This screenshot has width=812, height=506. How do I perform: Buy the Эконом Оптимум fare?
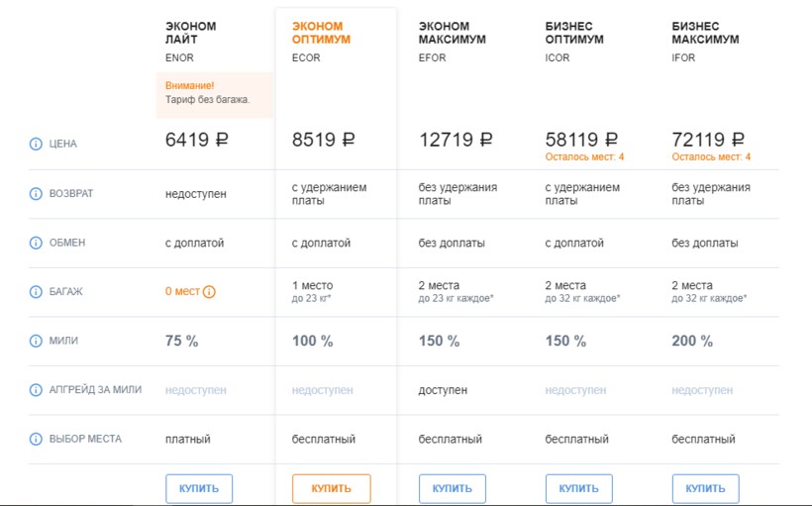pyautogui.click(x=331, y=488)
